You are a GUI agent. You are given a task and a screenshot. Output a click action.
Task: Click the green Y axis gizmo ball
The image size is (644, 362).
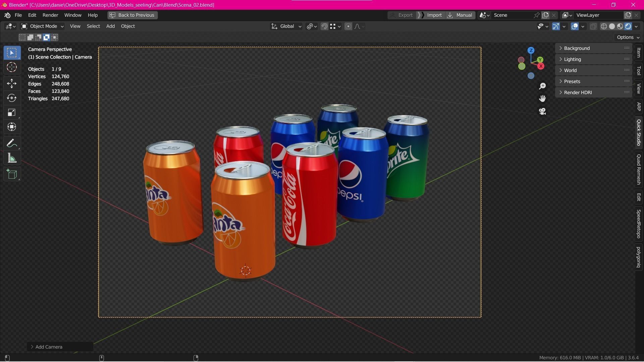(540, 60)
